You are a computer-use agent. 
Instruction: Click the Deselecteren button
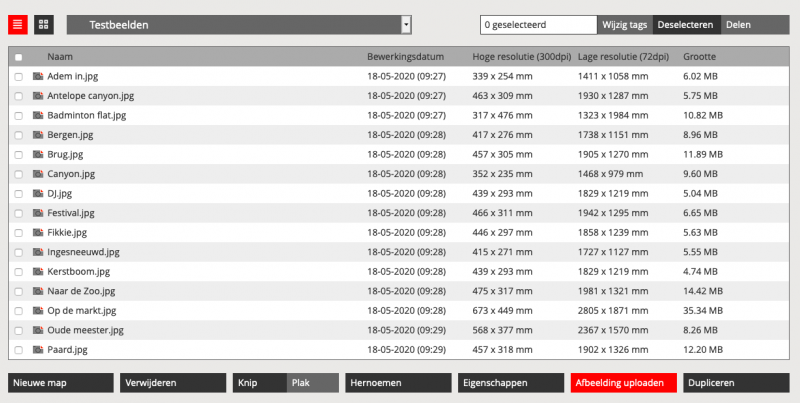684,24
